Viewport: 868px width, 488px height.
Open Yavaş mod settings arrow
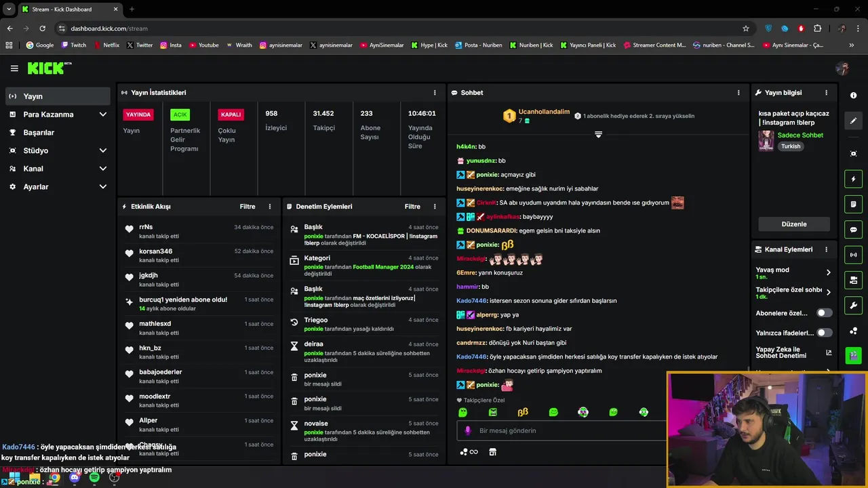click(x=828, y=272)
